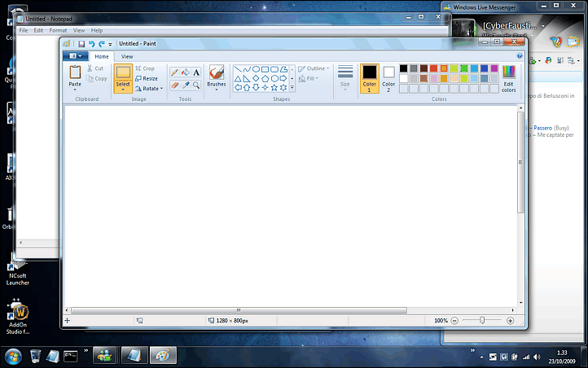Image resolution: width=588 pixels, height=368 pixels.
Task: Expand the Paste options dropdown arrow
Action: (75, 90)
